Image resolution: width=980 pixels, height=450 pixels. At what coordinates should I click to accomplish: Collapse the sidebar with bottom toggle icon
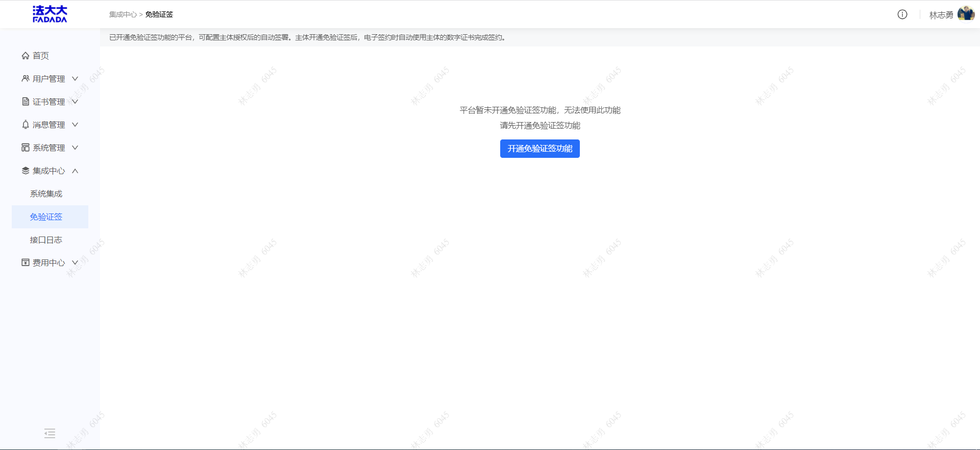pos(50,434)
